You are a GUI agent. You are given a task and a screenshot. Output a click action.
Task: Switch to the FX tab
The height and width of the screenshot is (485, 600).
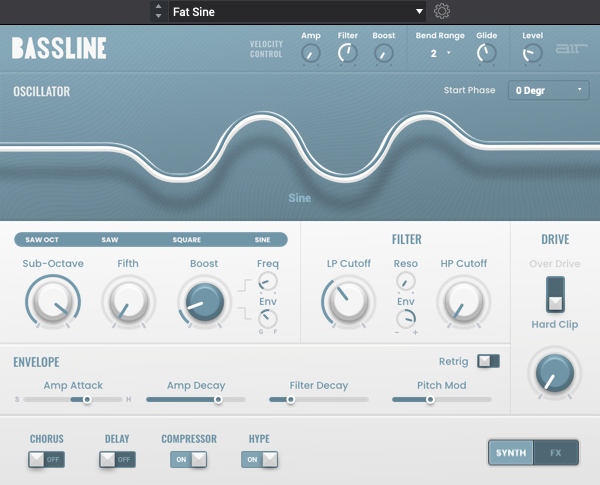coord(556,452)
